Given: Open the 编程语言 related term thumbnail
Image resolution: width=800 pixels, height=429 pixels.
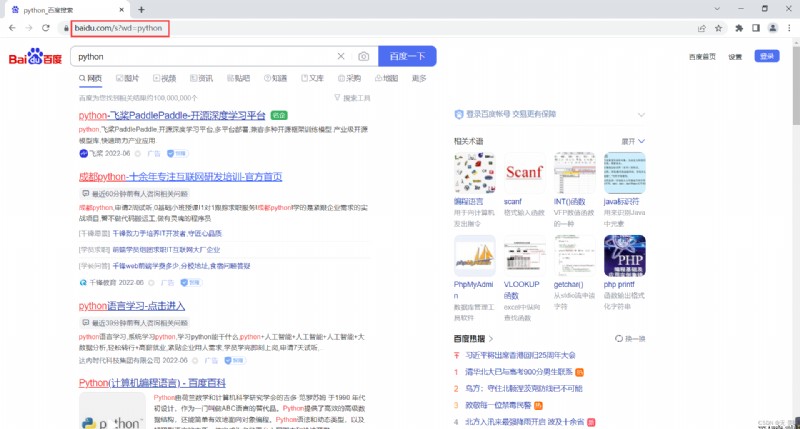Looking at the screenshot, I should 474,173.
